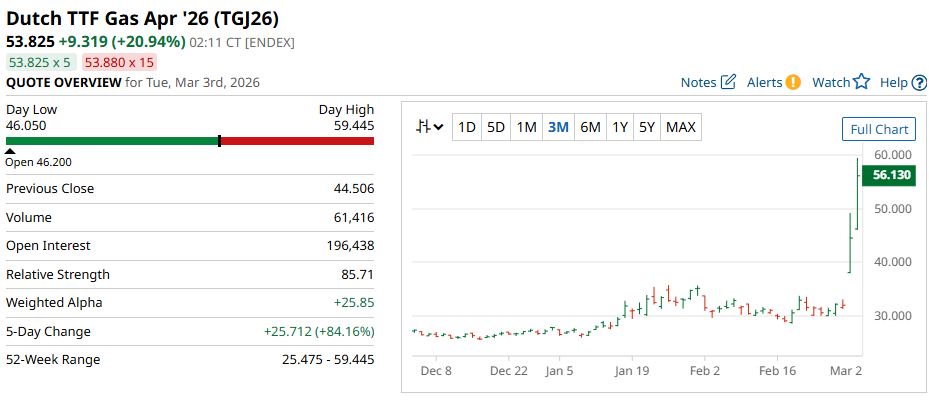Click the Notes pencil icon
This screenshot has width=929, height=414.
728,82
